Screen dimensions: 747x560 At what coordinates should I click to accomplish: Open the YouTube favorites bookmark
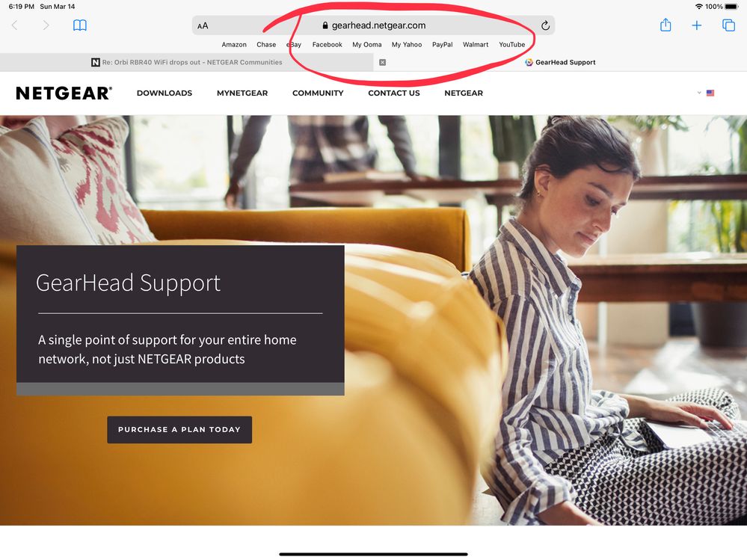511,45
